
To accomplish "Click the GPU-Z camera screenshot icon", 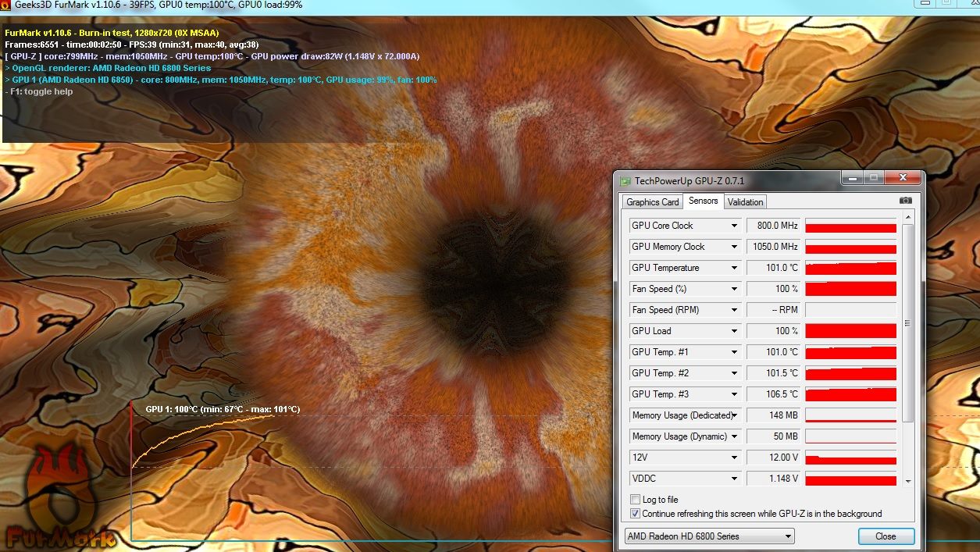I will tap(905, 201).
